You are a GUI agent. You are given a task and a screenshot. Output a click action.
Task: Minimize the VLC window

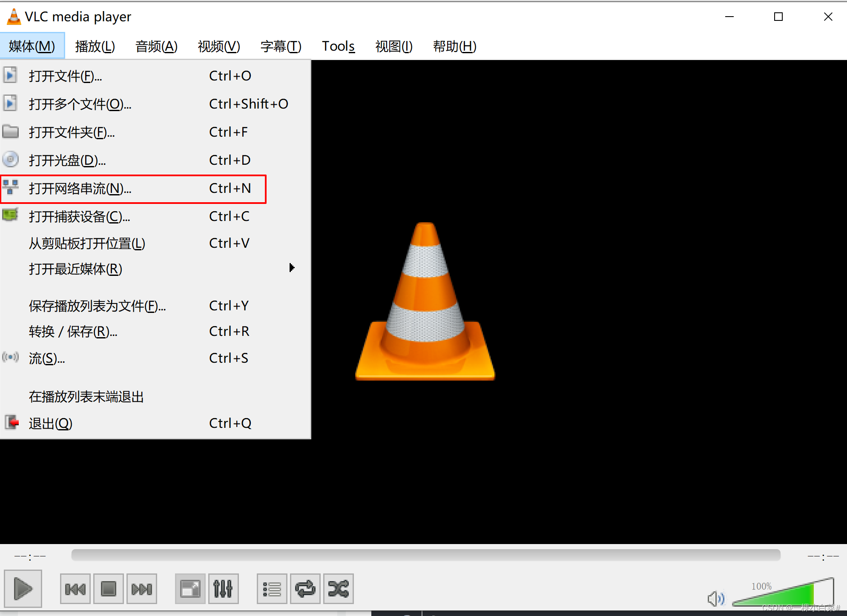coord(729,17)
